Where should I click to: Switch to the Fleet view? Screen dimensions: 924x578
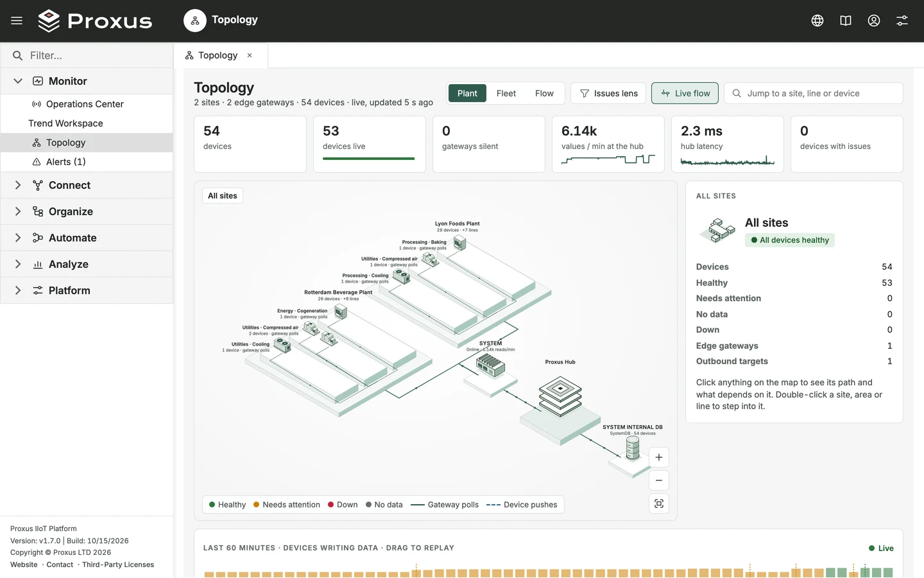(506, 93)
